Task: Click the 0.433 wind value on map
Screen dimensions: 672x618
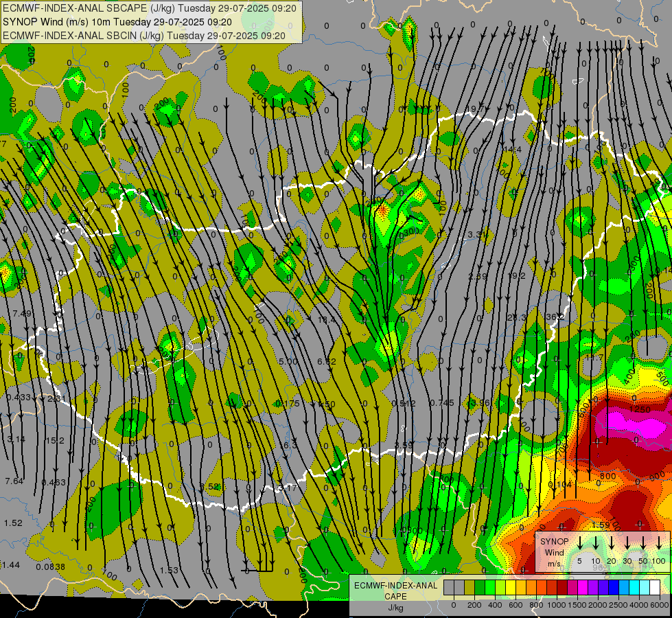Action: coord(19,398)
